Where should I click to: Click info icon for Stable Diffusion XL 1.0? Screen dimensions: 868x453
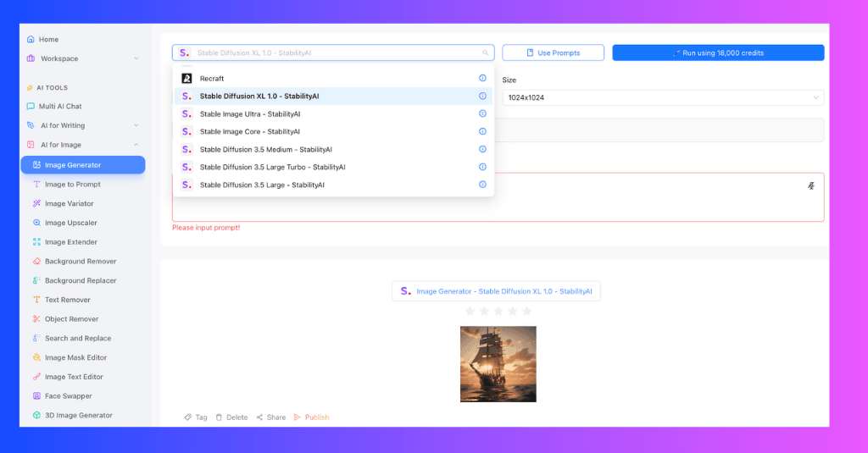tap(482, 96)
